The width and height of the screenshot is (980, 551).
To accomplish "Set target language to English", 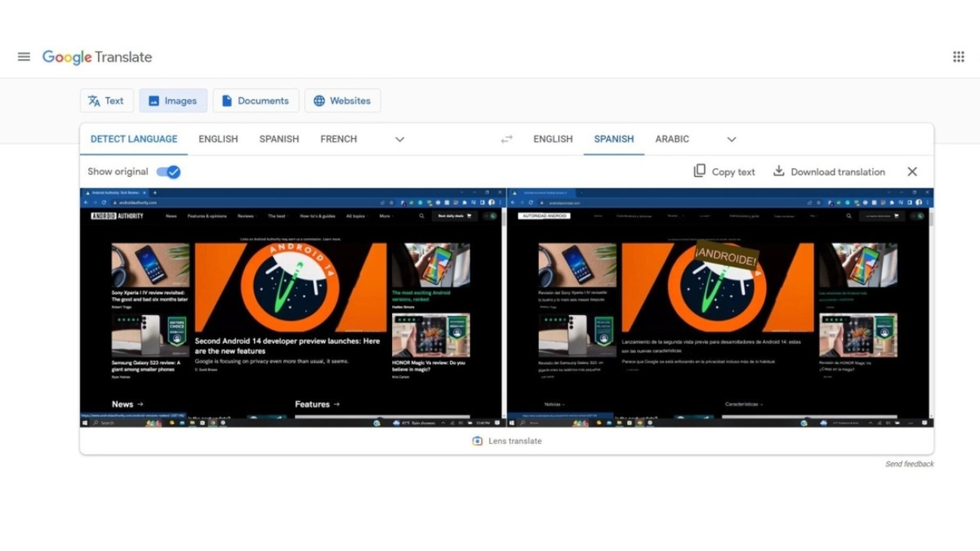I will pyautogui.click(x=553, y=139).
